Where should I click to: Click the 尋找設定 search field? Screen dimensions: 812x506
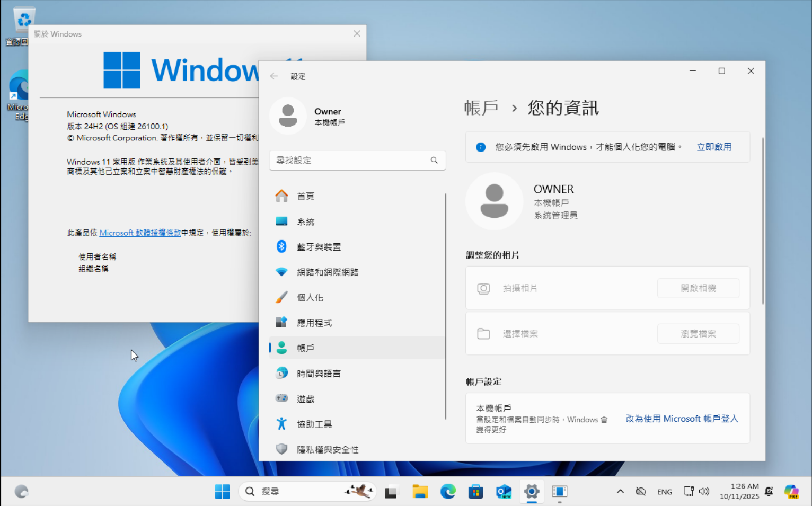350,160
